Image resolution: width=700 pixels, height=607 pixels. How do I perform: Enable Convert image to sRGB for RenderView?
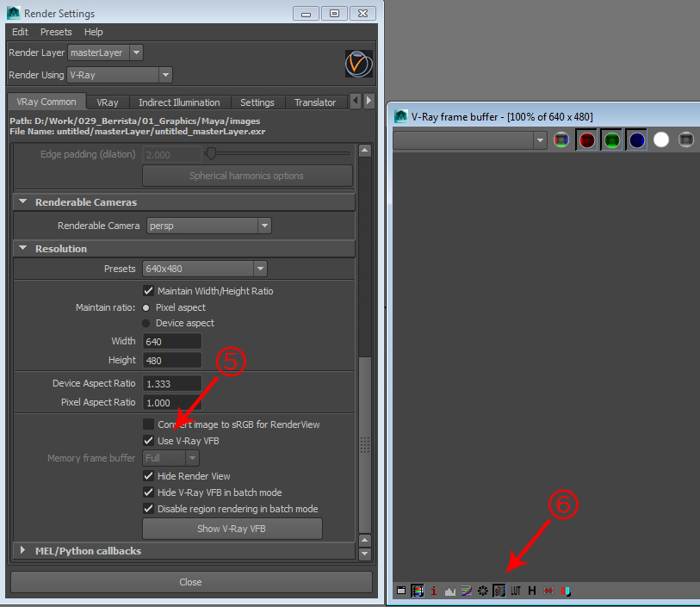coord(149,424)
